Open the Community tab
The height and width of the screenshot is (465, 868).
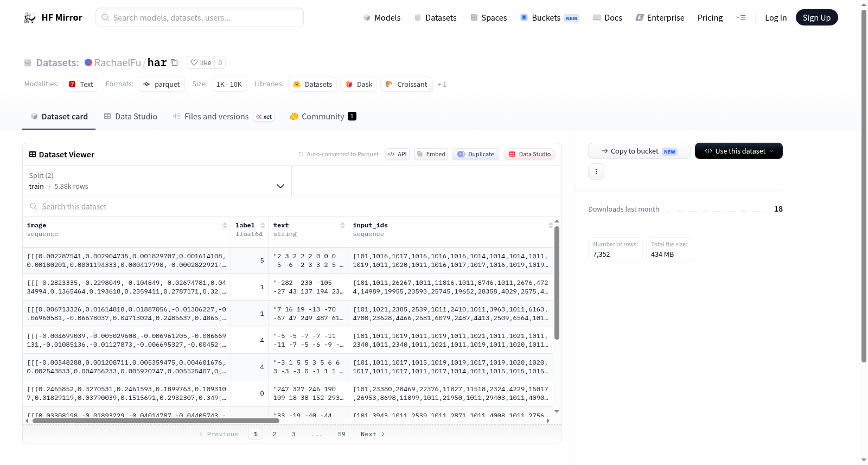coord(323,117)
